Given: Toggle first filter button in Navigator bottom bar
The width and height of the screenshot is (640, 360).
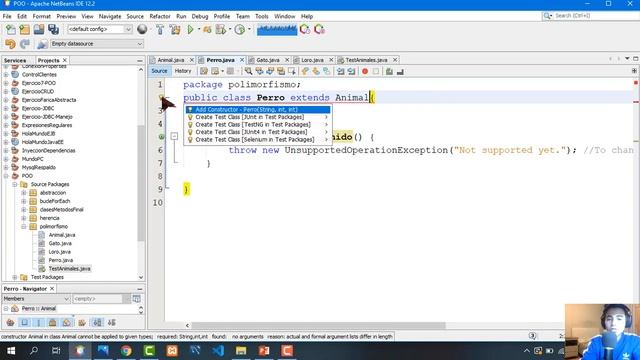Looking at the screenshot, I should (x=10, y=322).
